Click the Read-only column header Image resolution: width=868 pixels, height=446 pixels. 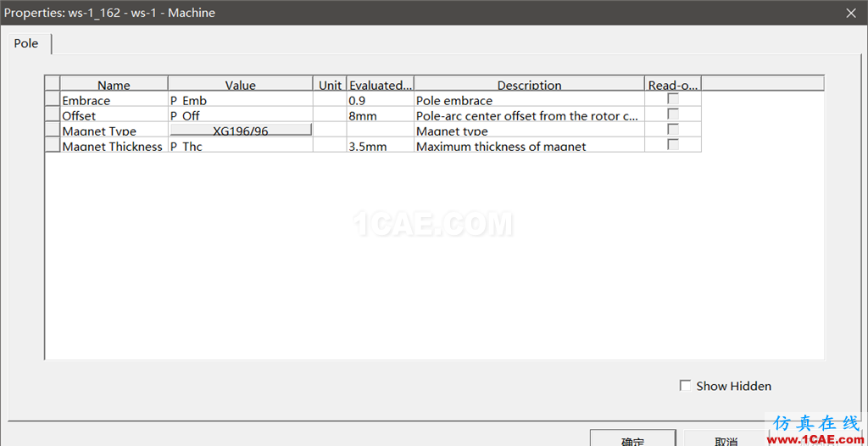point(673,84)
